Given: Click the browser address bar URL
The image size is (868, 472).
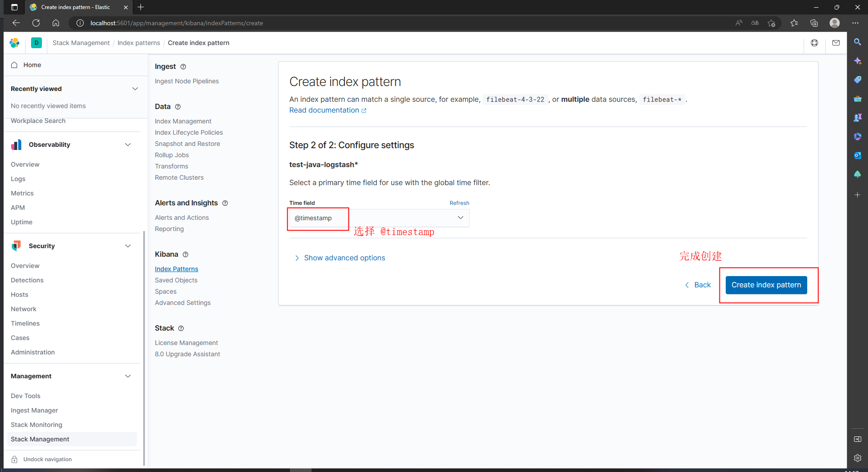Looking at the screenshot, I should [176, 23].
